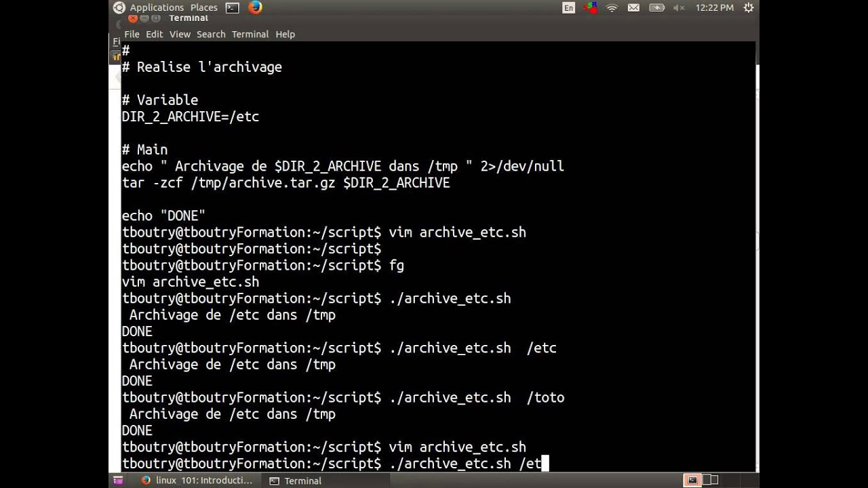Open the Search menu in terminal
This screenshot has height=488, width=868.
click(x=211, y=34)
